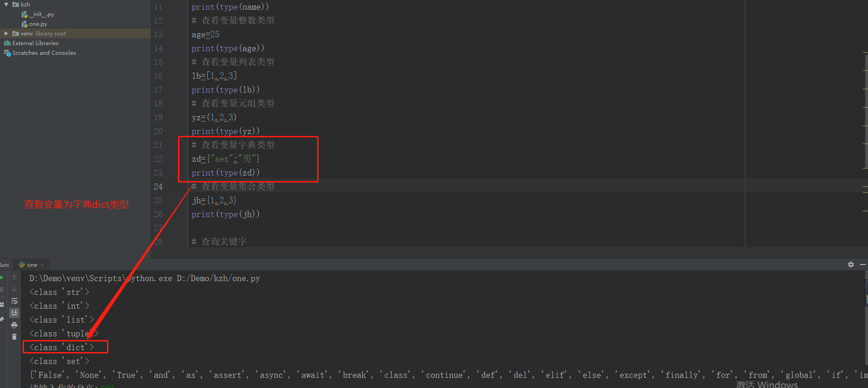Select the Print console output icon

coord(14,324)
